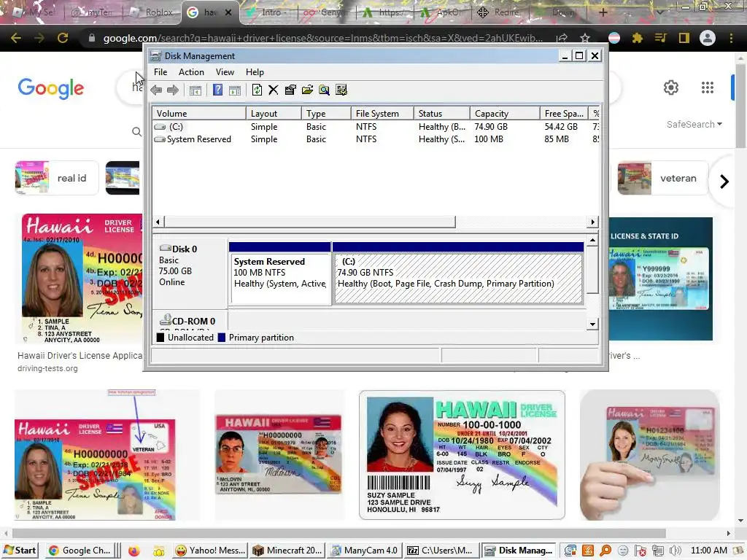The height and width of the screenshot is (560, 747).
Task: Open Help via the blue question mark icon
Action: [x=217, y=90]
